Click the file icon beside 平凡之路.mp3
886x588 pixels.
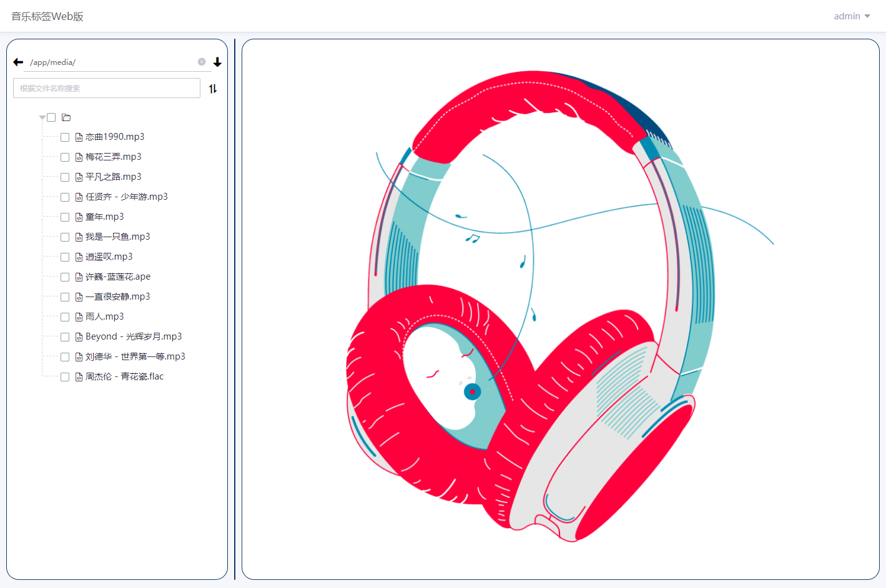[79, 177]
